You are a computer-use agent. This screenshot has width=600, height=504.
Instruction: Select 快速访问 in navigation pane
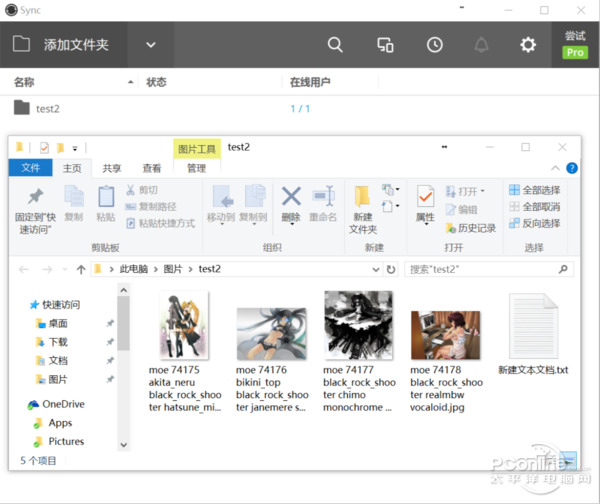click(55, 305)
